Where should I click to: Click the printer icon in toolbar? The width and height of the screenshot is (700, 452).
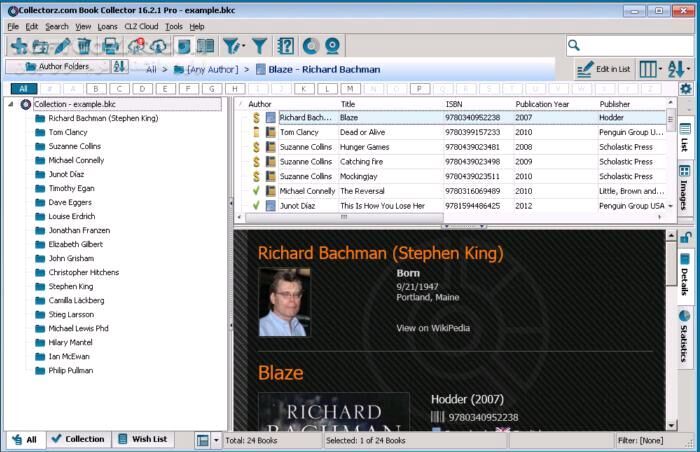(109, 46)
